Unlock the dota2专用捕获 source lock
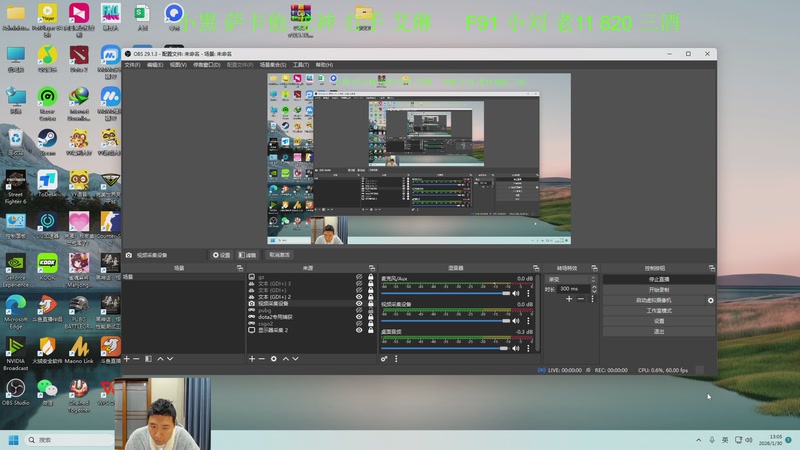The height and width of the screenshot is (450, 800). (370, 317)
